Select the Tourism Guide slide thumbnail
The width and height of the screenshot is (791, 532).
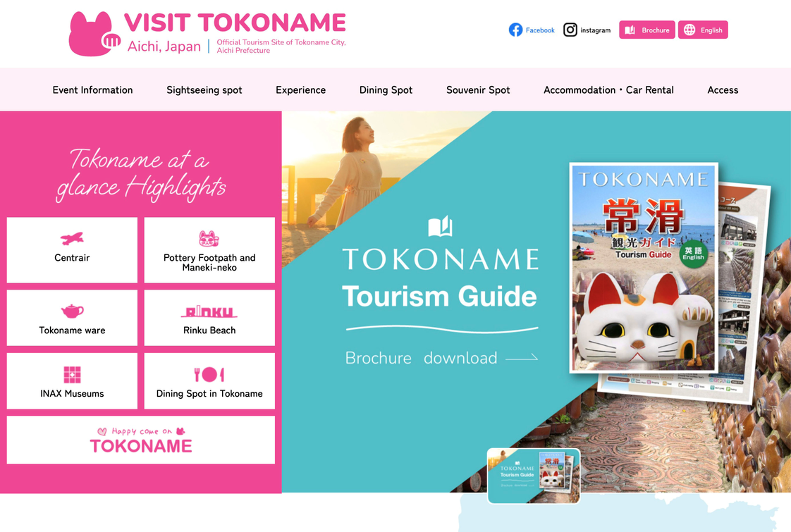pos(534,476)
